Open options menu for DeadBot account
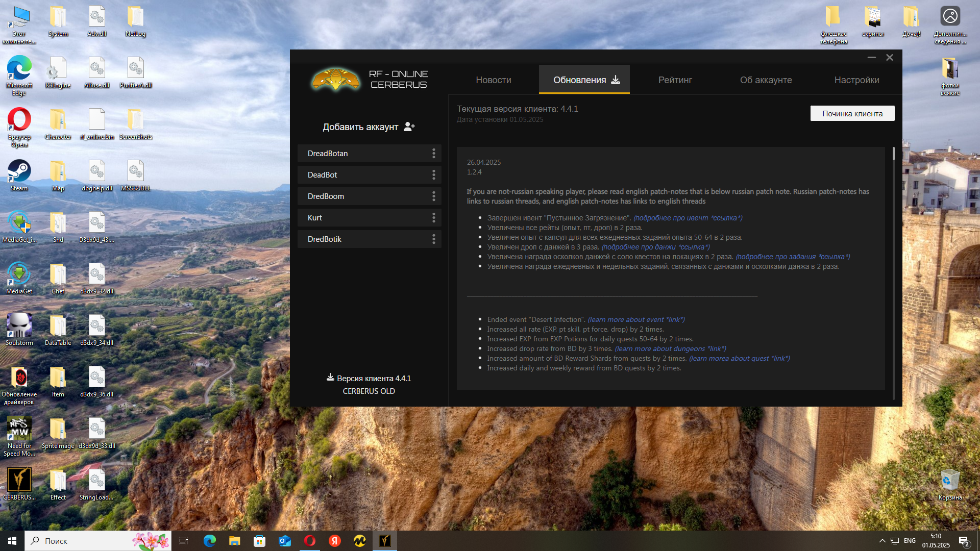 (434, 175)
